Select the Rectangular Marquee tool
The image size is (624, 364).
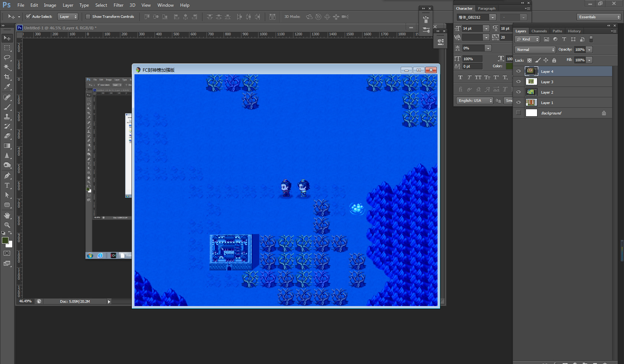(x=7, y=48)
